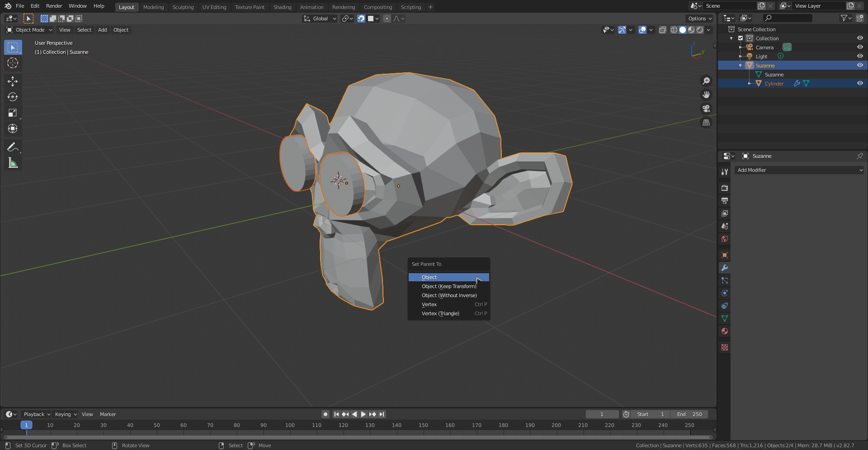
Task: Select the Cylinder object in the outliner
Action: pyautogui.click(x=774, y=84)
